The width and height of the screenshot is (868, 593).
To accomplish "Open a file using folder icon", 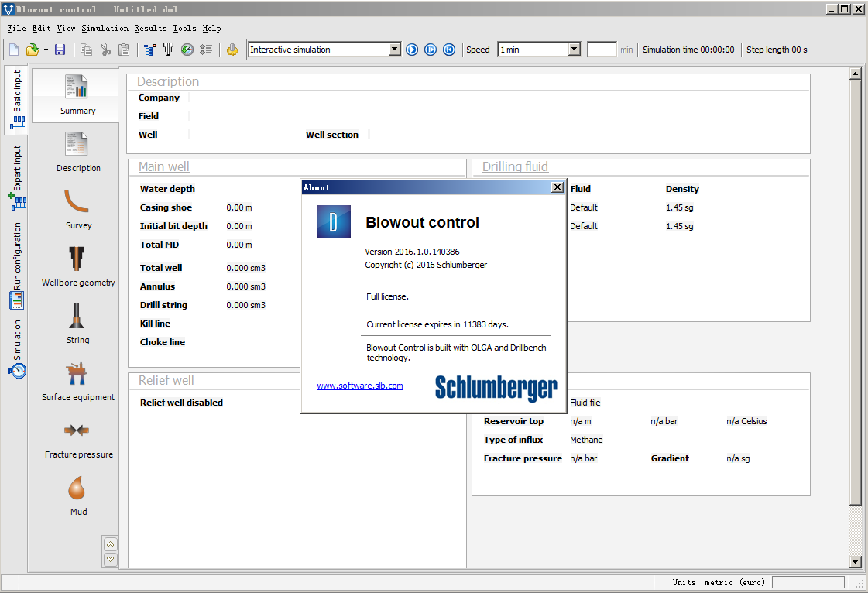I will (x=33, y=50).
